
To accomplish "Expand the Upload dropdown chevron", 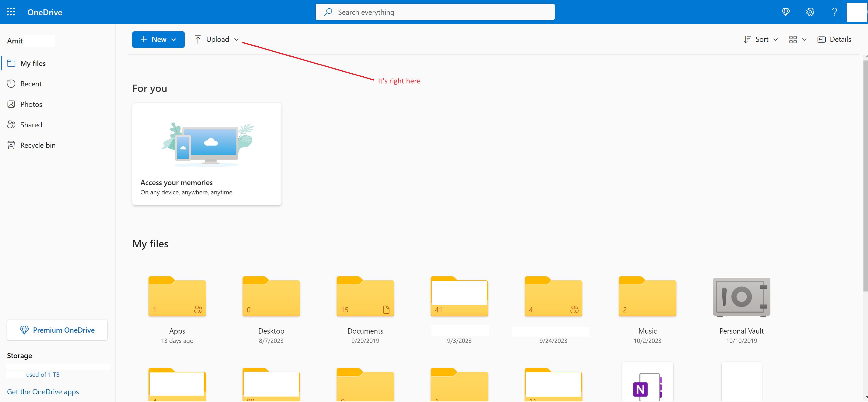I will [x=236, y=40].
